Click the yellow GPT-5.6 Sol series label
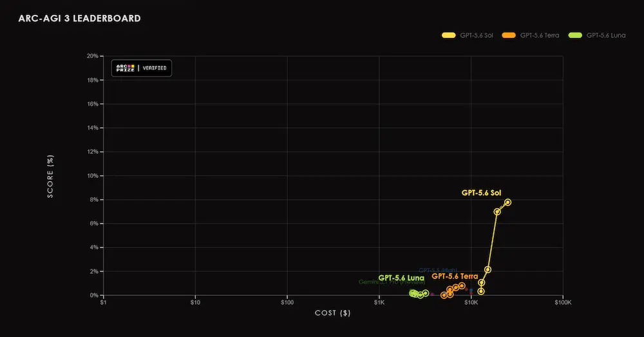The width and height of the screenshot is (644, 337). click(x=481, y=193)
